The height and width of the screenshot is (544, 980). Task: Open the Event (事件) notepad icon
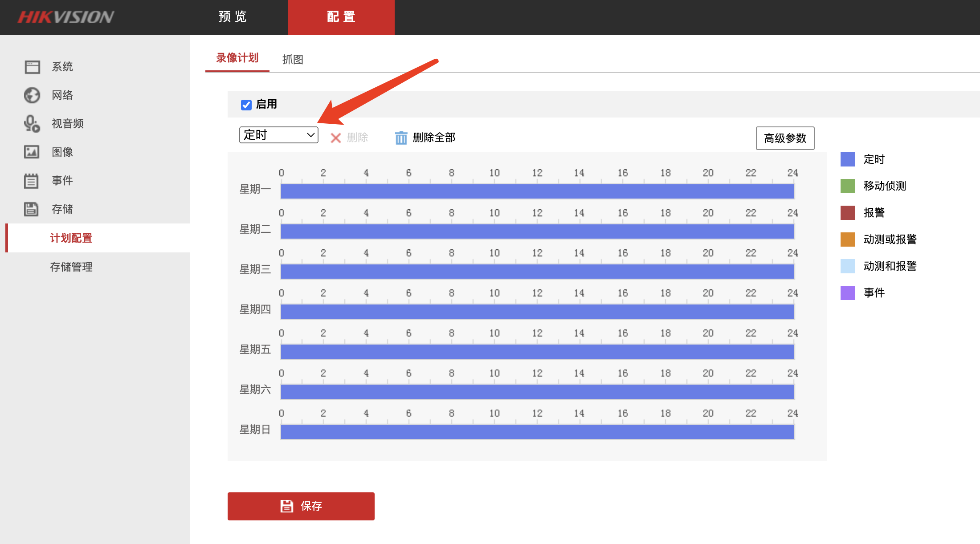pos(32,181)
